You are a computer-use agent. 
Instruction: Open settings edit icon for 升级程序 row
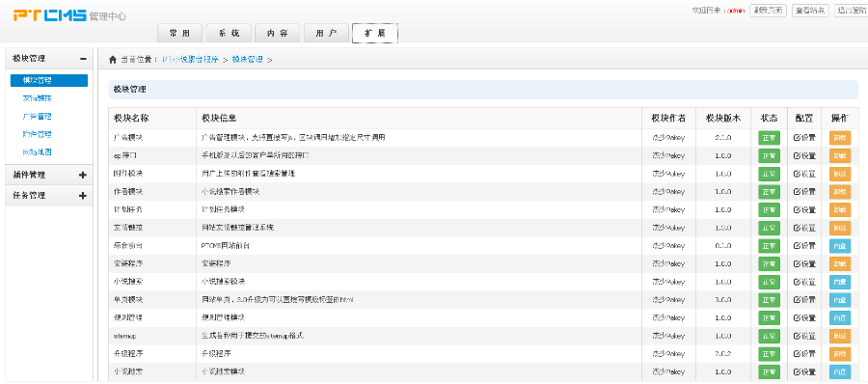798,354
